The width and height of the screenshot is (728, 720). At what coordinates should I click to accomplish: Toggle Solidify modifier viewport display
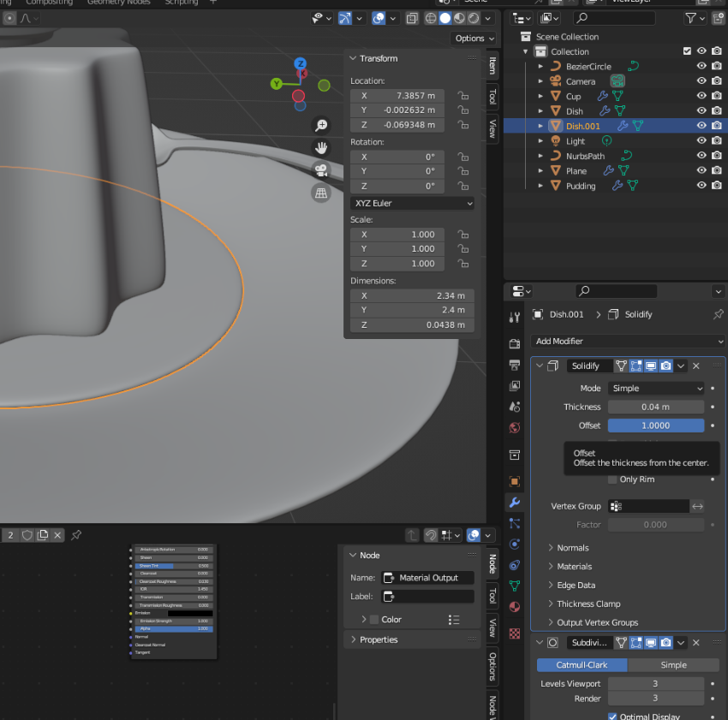pyautogui.click(x=651, y=366)
